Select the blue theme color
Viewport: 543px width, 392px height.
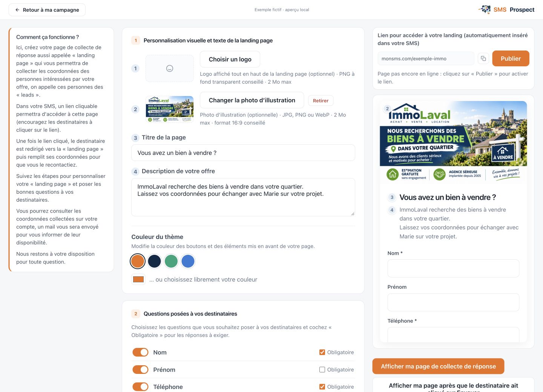coord(188,261)
